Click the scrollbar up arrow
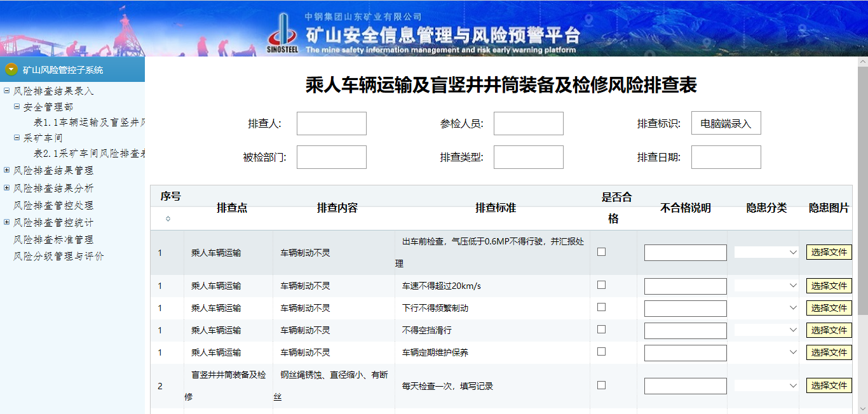Image resolution: width=868 pixels, height=414 pixels. click(x=862, y=62)
